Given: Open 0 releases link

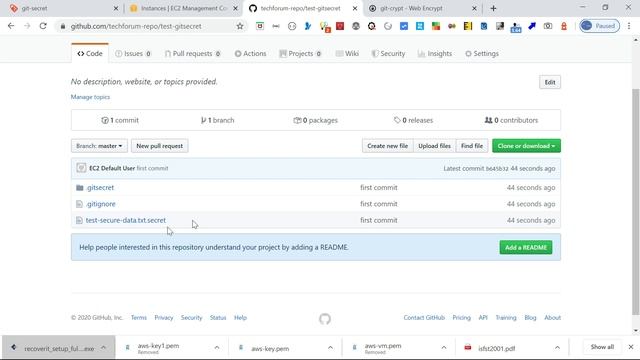Looking at the screenshot, I should pos(413,120).
